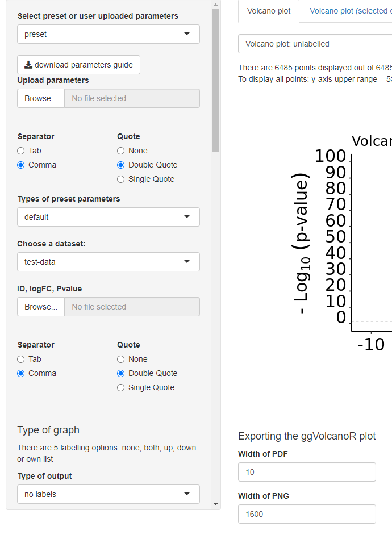Screen dimensions: 392x539
Task: Click the download parameters guide button
Action: pyautogui.click(x=79, y=65)
